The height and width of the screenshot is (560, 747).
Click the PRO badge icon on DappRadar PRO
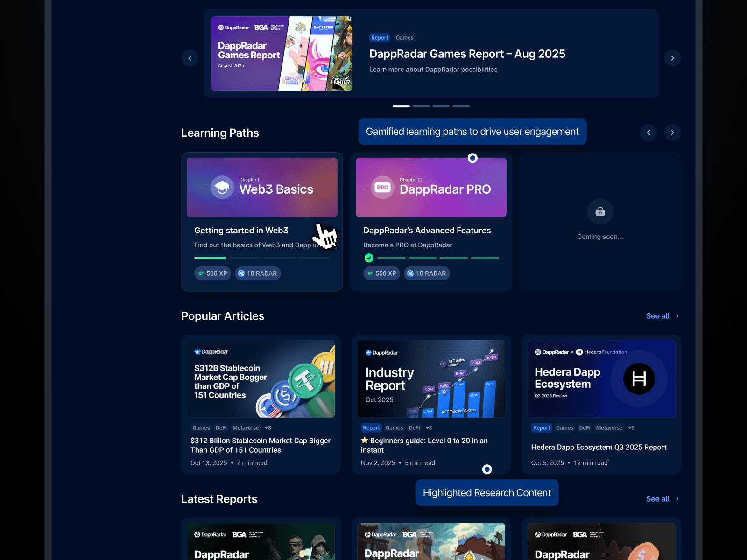[x=382, y=187]
